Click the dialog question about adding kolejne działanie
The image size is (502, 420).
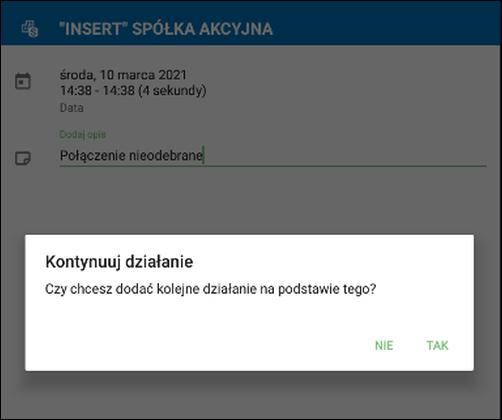point(210,289)
